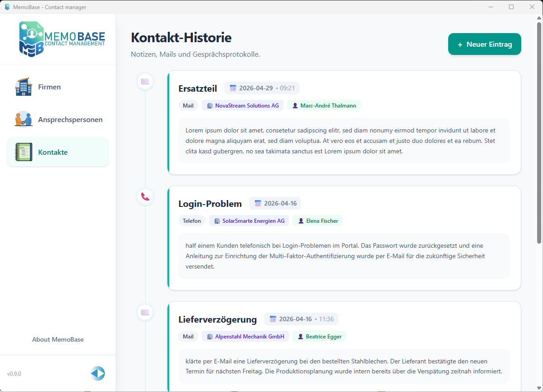This screenshot has width=543, height=392.
Task: Click the Firmen building icon
Action: click(x=24, y=87)
